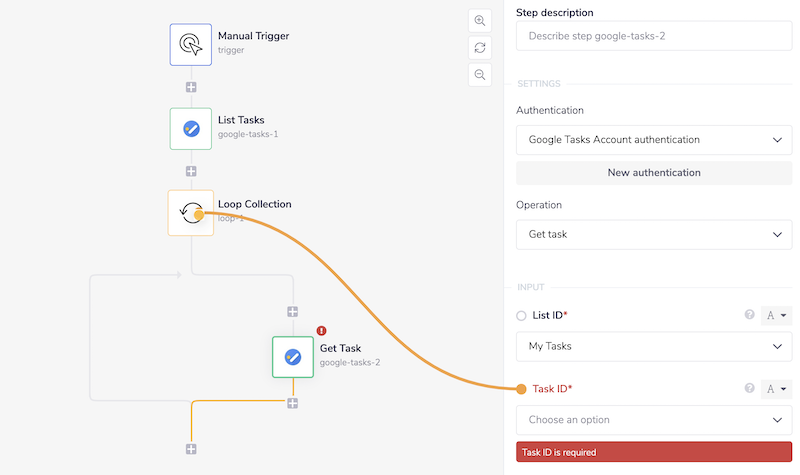The height and width of the screenshot is (475, 800).
Task: Open Task ID Choose an option dropdown
Action: pos(654,420)
